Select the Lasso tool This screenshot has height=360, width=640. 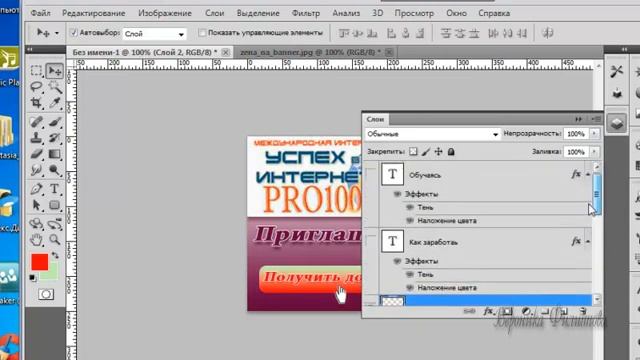pos(36,87)
